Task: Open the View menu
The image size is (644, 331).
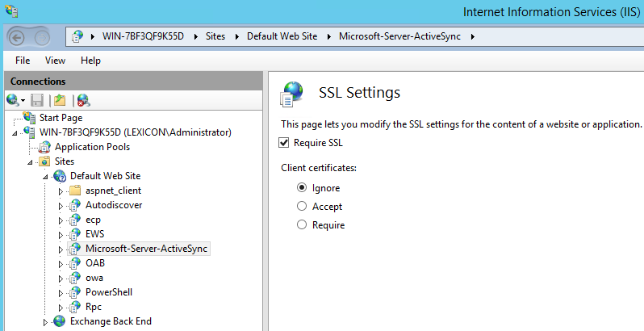Action: 55,61
